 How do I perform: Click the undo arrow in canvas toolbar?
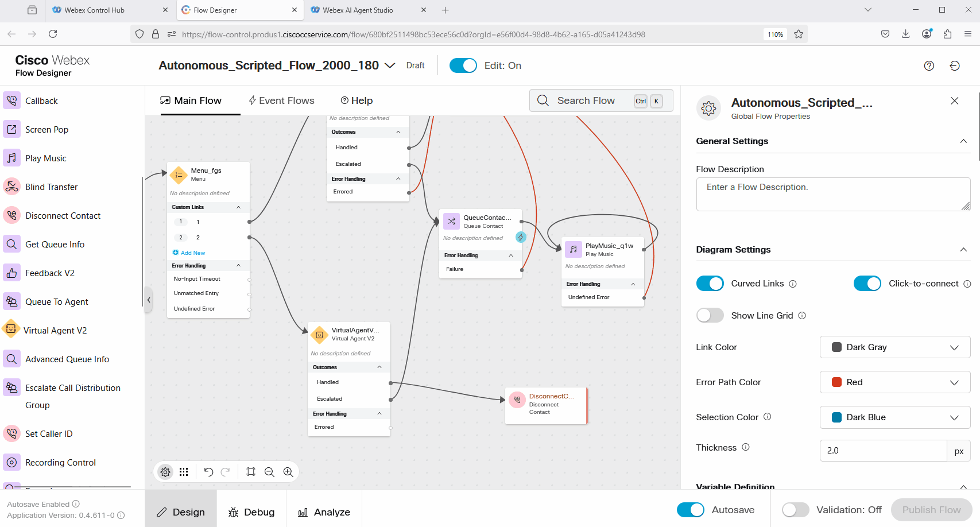(x=208, y=472)
